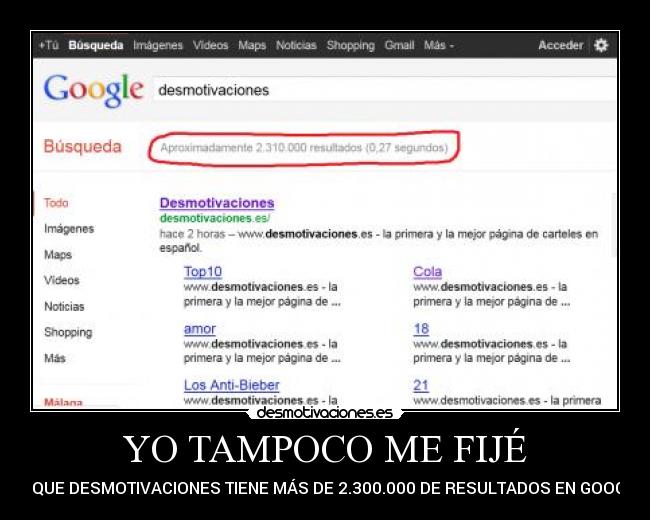Open the Los Anti-Bieber sitelink
Viewport: 650px width, 520px height.
pos(232,385)
